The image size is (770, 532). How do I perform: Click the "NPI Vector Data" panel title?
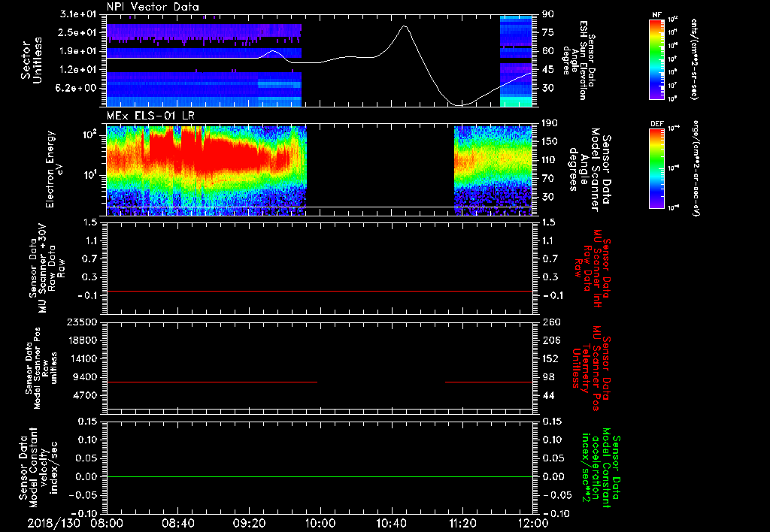pos(153,7)
